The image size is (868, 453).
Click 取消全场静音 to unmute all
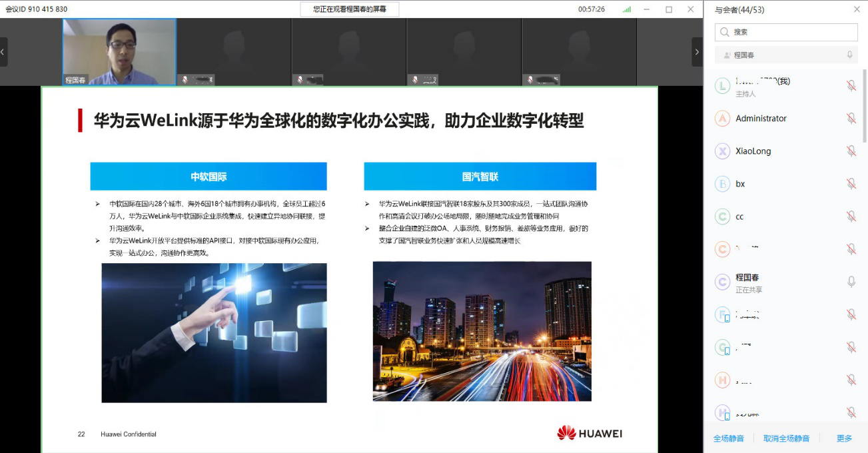(787, 438)
